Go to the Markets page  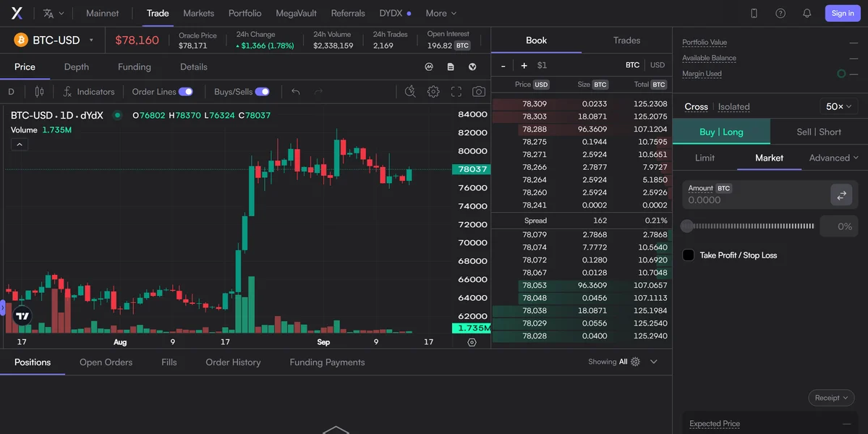coord(198,13)
